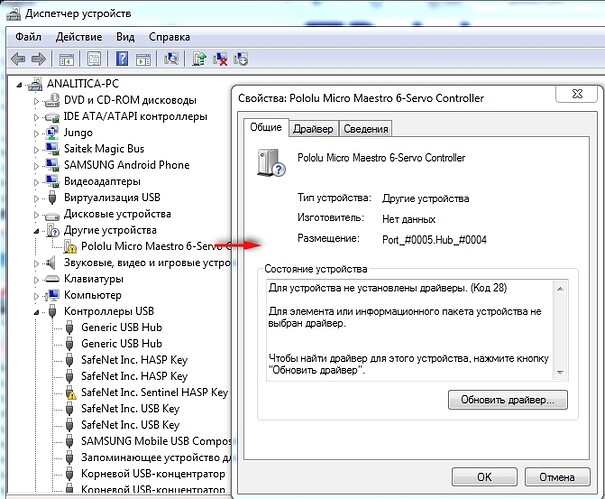Click Scan for hardware changes toolbar icon
This screenshot has height=499, width=605.
(171, 59)
